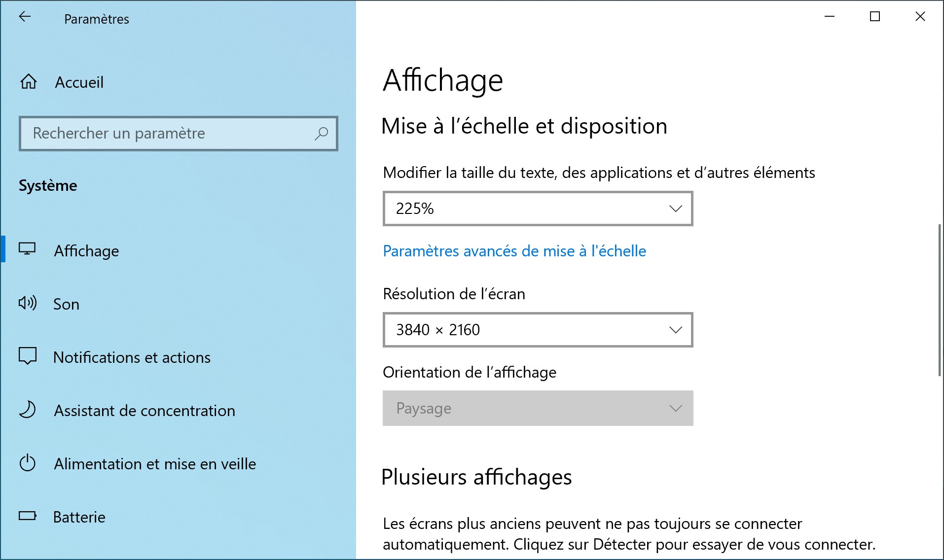This screenshot has height=560, width=944.
Task: Click the vertical scrollbar of settings page
Action: point(940,301)
